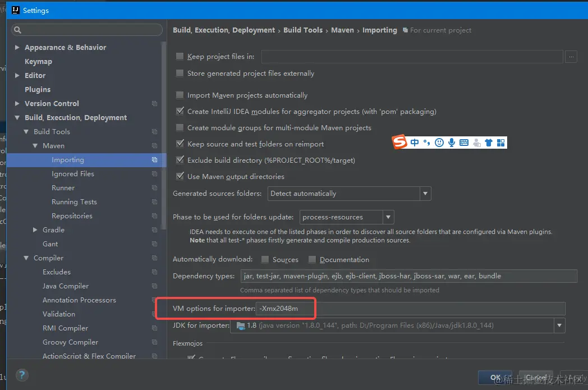
Task: Enable automatic download of Documentation
Action: [312, 259]
